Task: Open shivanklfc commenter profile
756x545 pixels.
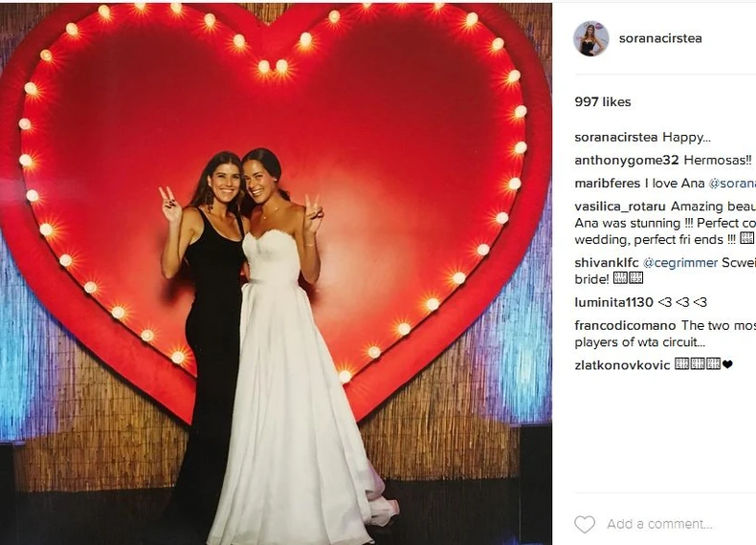Action: click(x=607, y=263)
